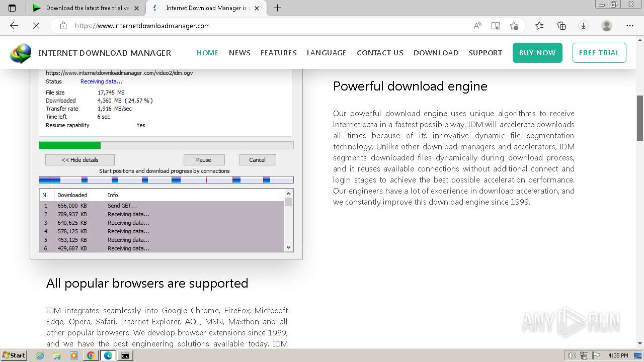Open the tab actions menu icon

(12, 8)
